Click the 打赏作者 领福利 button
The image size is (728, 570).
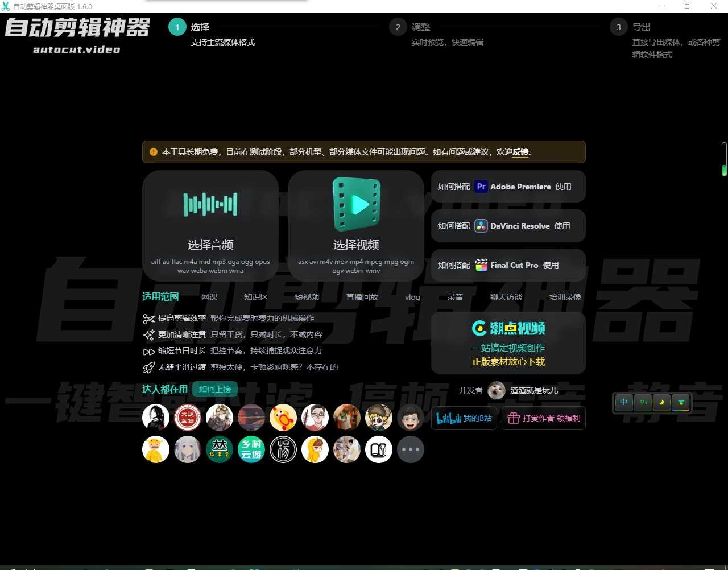(x=544, y=418)
